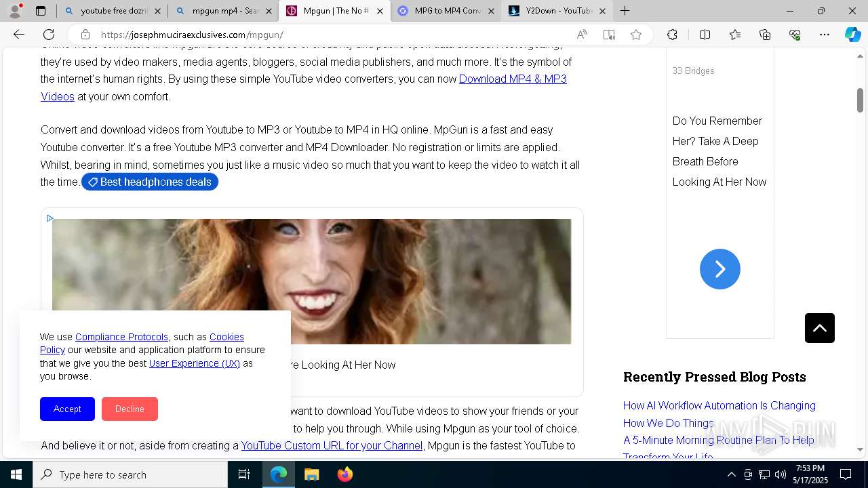Open 'Do You Remember Her?' sidebar ad
The width and height of the screenshot is (868, 488).
coord(719,151)
